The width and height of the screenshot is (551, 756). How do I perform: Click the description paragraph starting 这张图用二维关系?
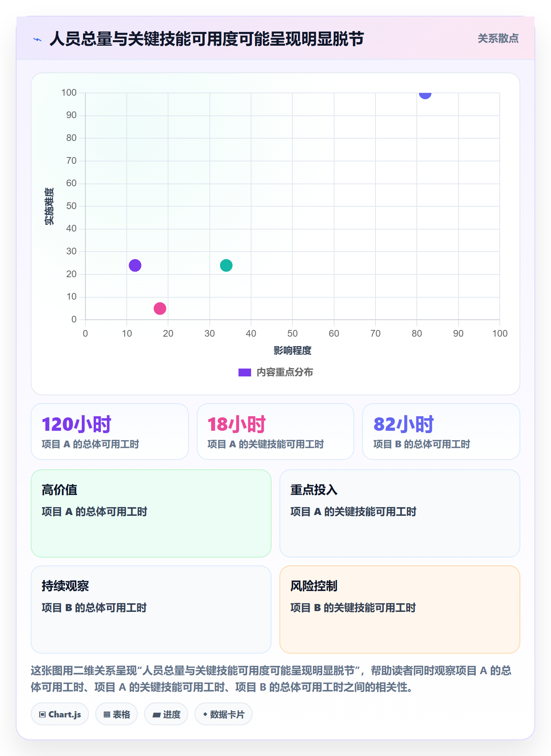(271, 678)
